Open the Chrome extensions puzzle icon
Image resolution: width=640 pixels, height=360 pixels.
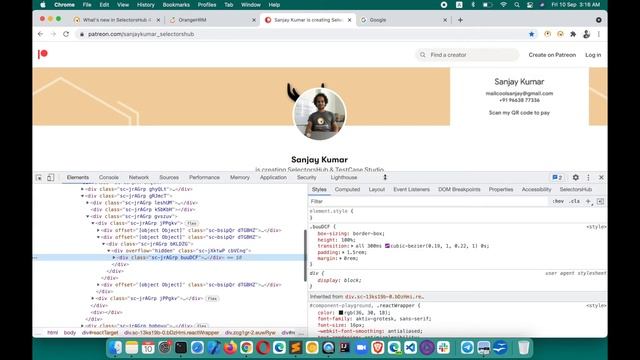[573, 34]
